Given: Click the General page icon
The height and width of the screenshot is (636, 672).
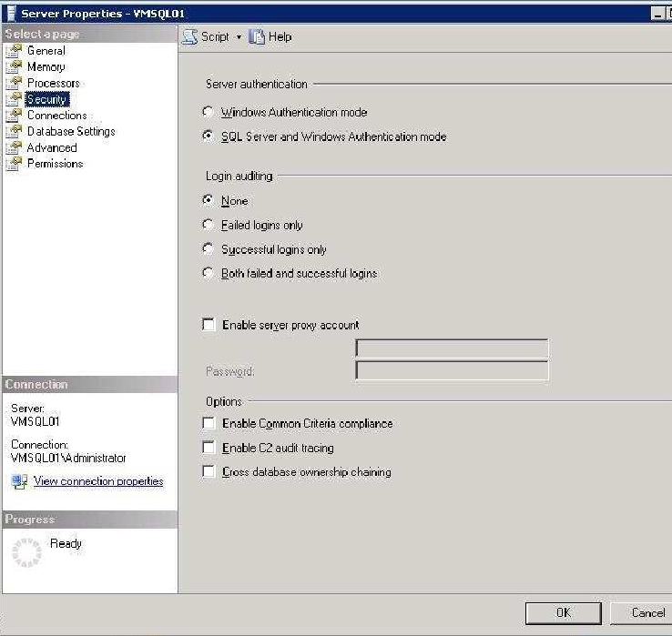Looking at the screenshot, I should [x=14, y=51].
